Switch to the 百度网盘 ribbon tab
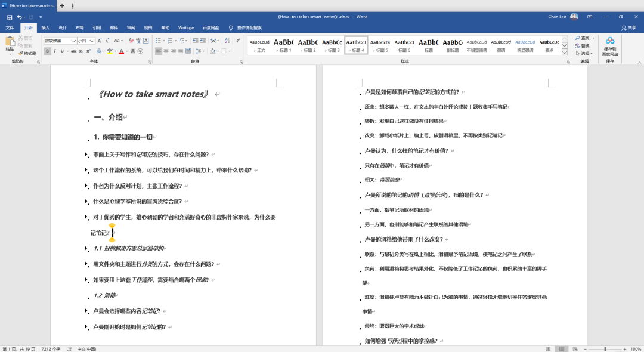 point(211,28)
